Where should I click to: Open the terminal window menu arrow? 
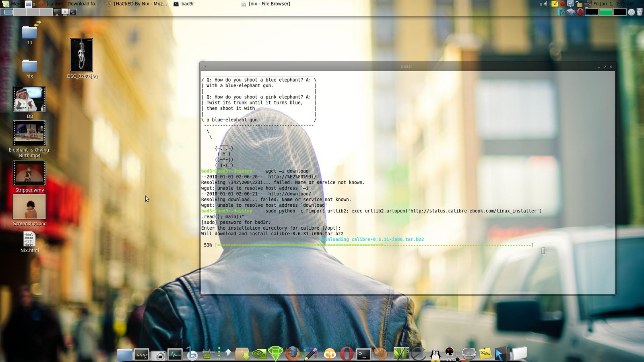point(205,66)
